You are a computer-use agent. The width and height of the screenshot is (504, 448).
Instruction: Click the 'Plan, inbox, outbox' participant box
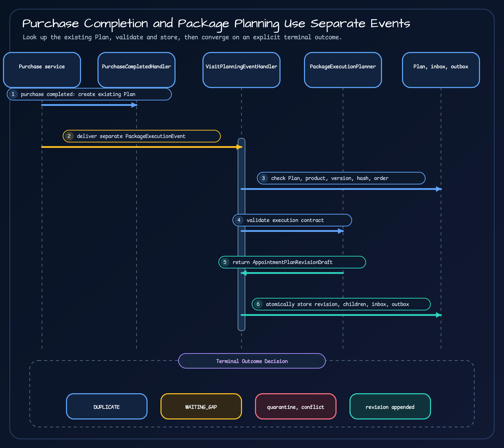click(441, 70)
